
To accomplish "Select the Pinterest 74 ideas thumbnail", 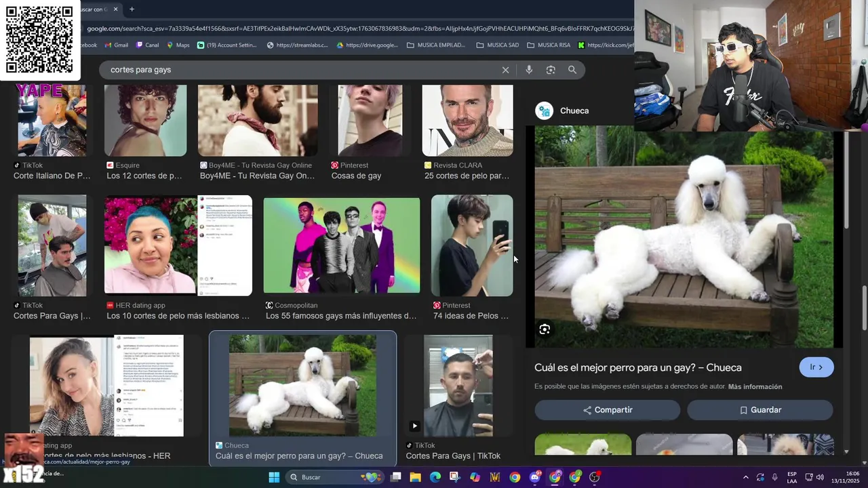I will (472, 245).
